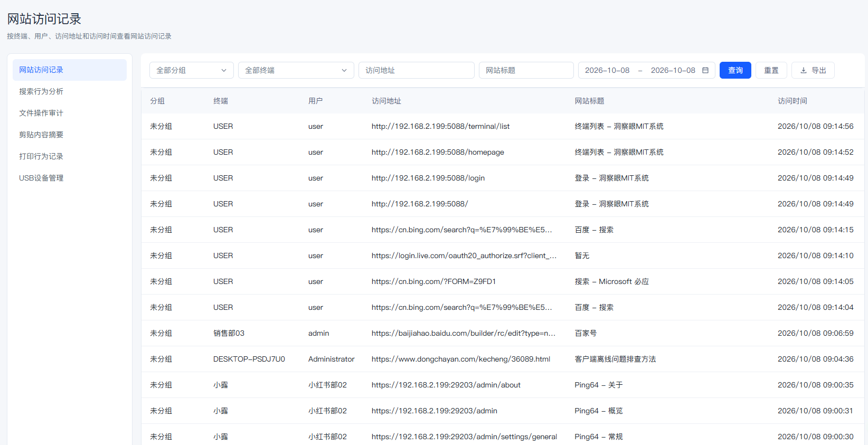868x445 pixels.
Task: Click the 百家号 title cell
Action: pyautogui.click(x=586, y=333)
